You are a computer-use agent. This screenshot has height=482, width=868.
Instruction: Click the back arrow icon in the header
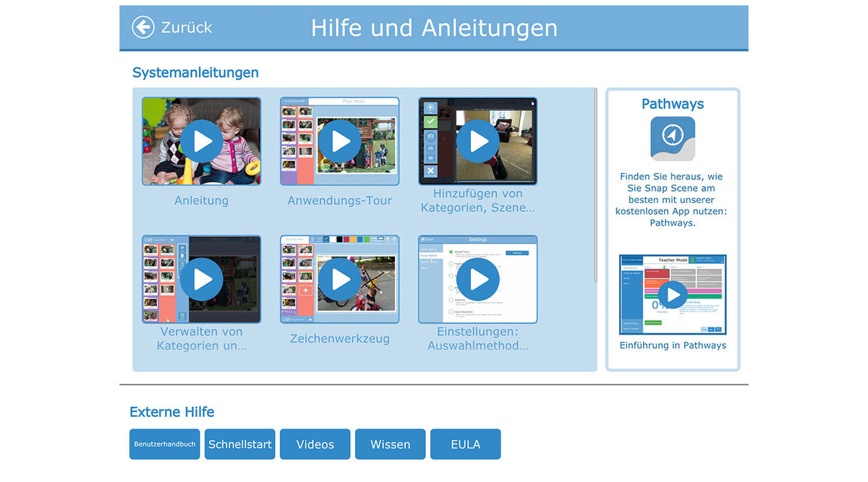(x=142, y=27)
